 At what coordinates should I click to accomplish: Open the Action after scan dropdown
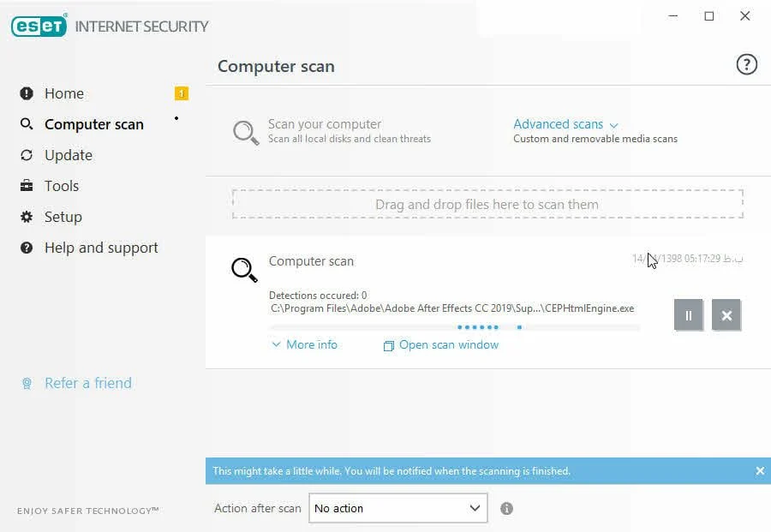[x=397, y=508]
